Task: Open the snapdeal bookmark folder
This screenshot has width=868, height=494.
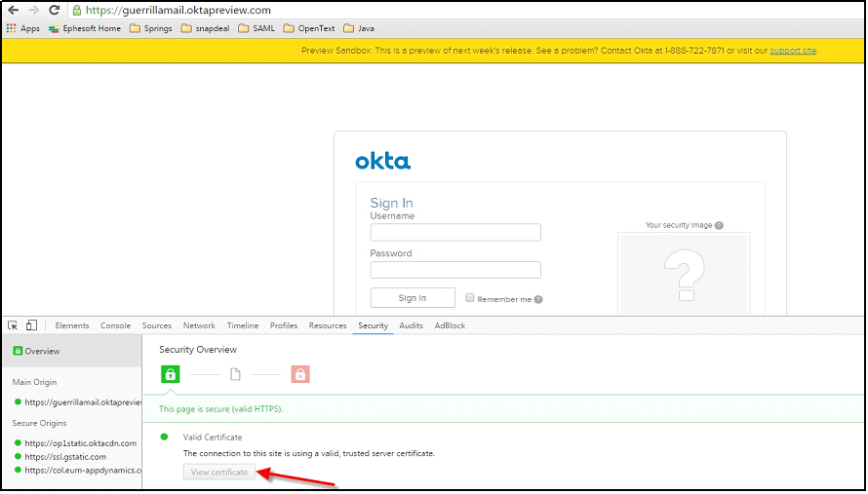Action: point(206,28)
